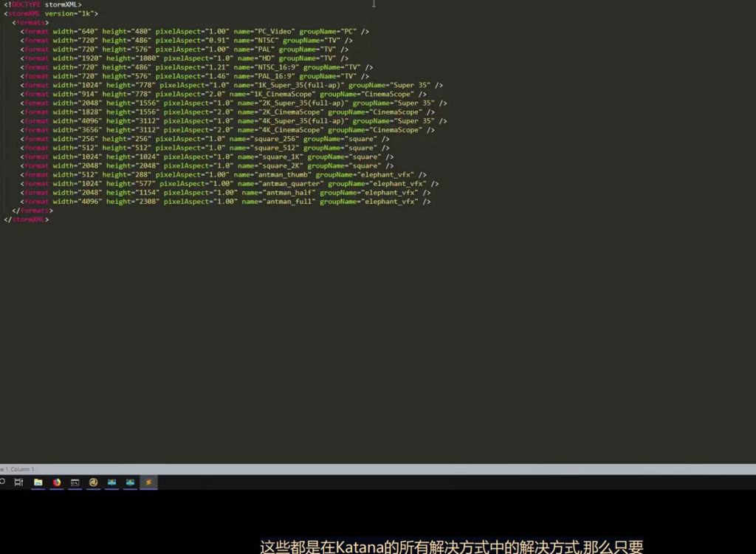Screen dimensions: 756x554
Task: Open the Firefox browser taskbar icon
Action: click(56, 482)
